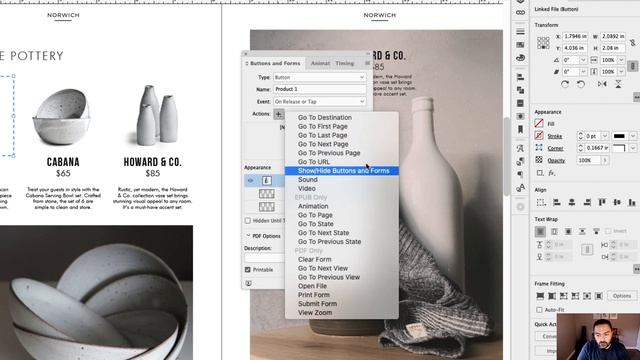Select the third button state thumbnail
The image size is (640, 360).
(267, 207)
